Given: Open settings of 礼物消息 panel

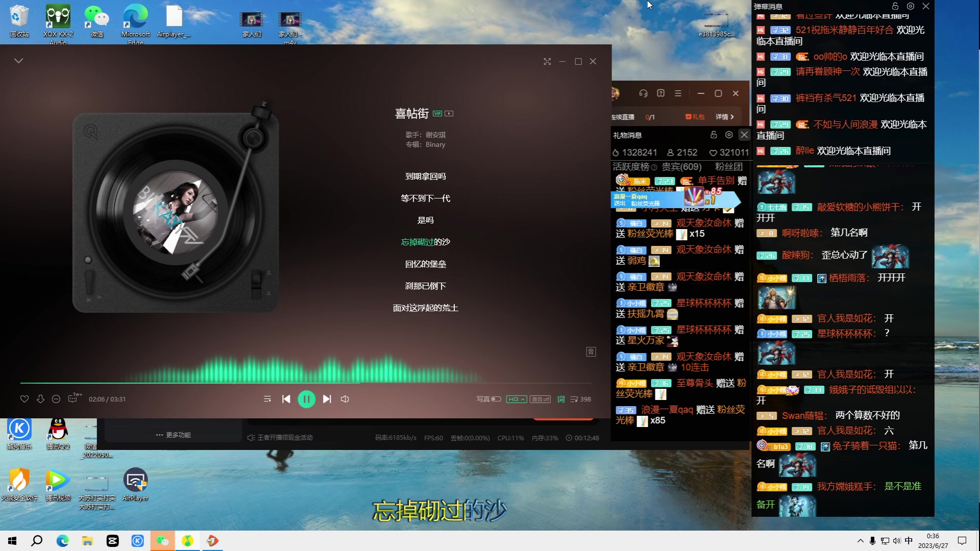Looking at the screenshot, I should coord(729,135).
